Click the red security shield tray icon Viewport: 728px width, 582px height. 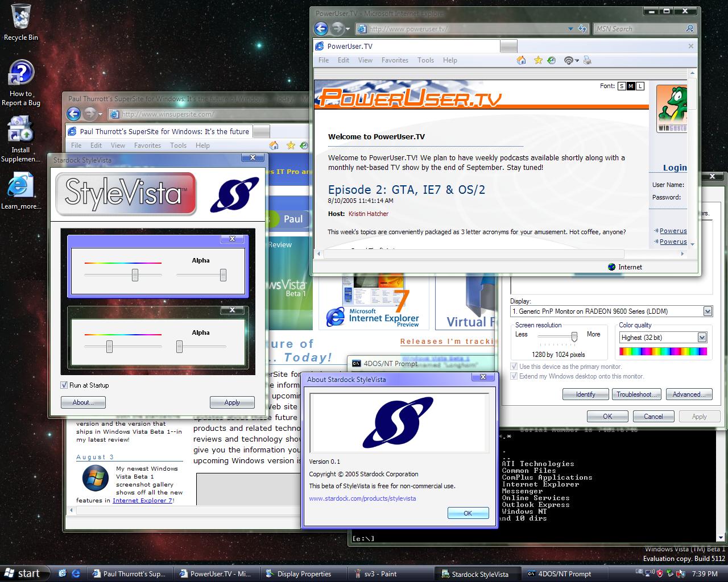pos(660,573)
